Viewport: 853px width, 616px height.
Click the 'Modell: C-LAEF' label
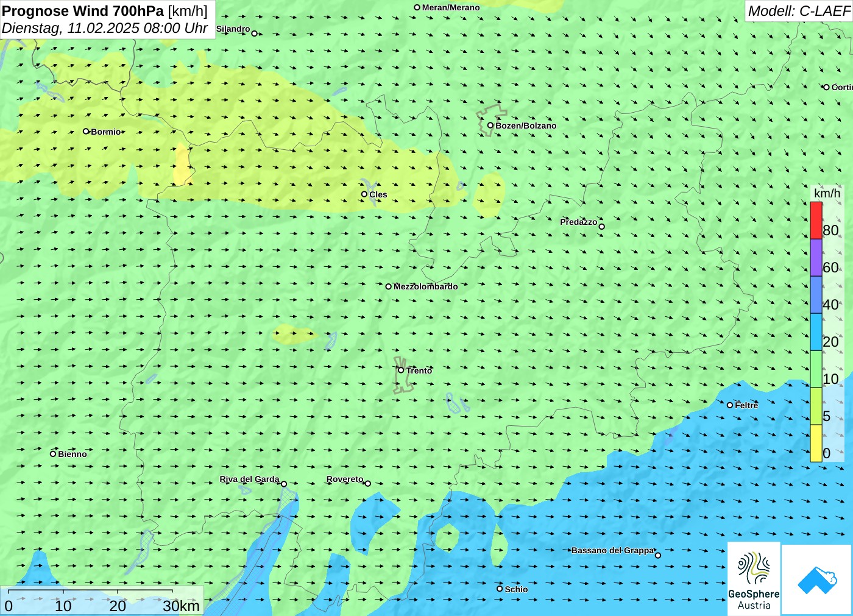[799, 11]
